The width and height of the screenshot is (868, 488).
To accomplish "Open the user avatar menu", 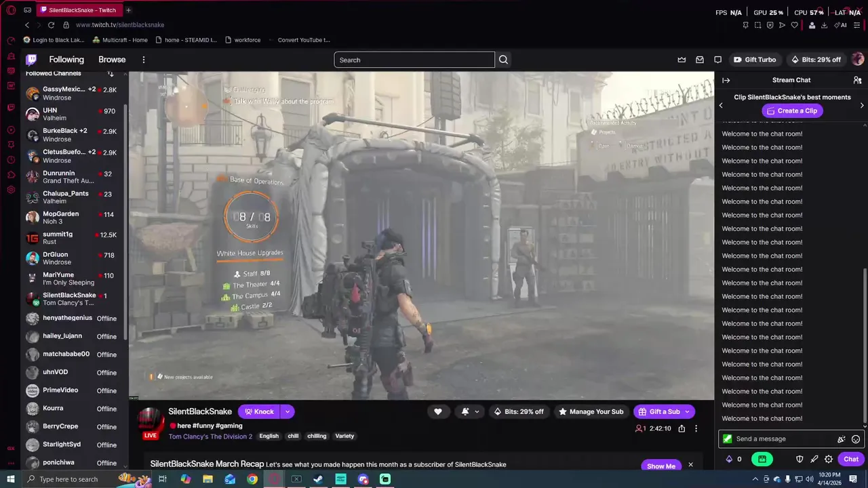I will pyautogui.click(x=857, y=60).
